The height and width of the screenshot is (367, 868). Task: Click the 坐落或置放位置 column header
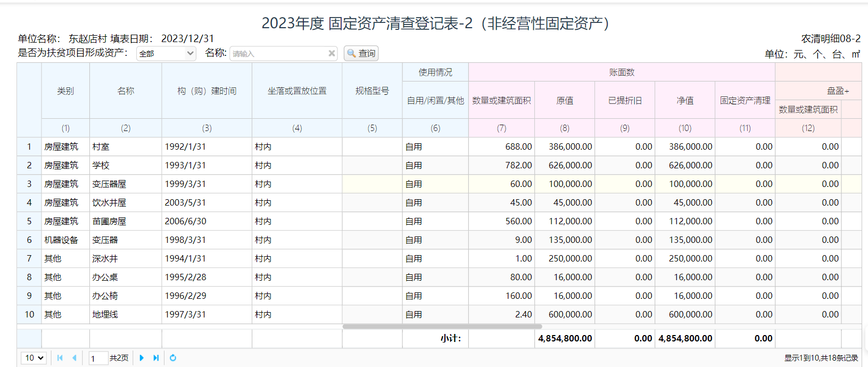pos(297,91)
